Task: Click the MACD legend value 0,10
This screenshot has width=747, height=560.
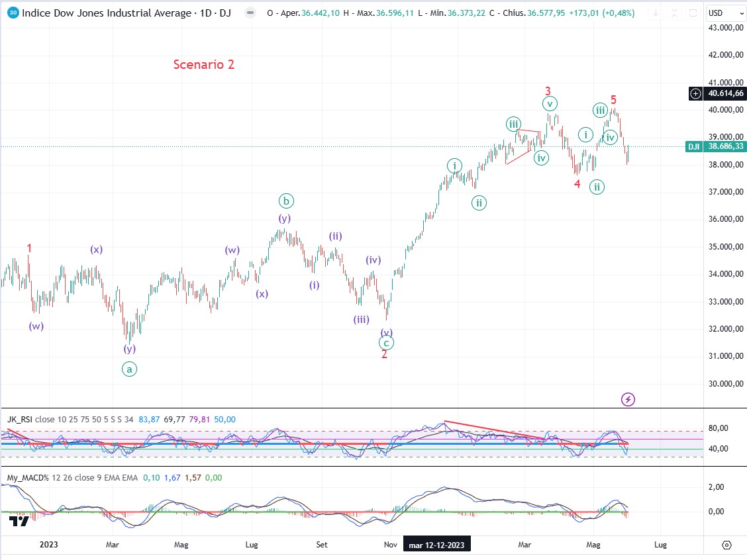Action: (x=152, y=478)
